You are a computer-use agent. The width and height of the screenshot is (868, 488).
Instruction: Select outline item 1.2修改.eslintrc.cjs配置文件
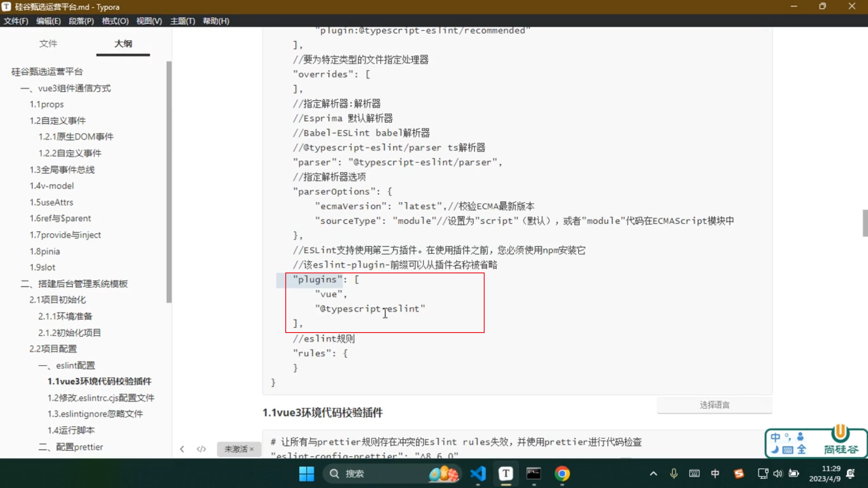pos(101,398)
